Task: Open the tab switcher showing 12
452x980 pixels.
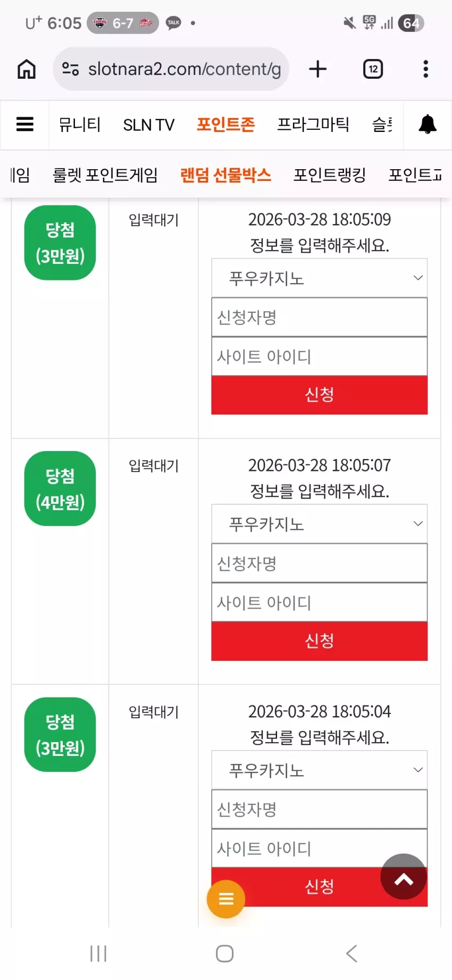Action: click(x=373, y=69)
